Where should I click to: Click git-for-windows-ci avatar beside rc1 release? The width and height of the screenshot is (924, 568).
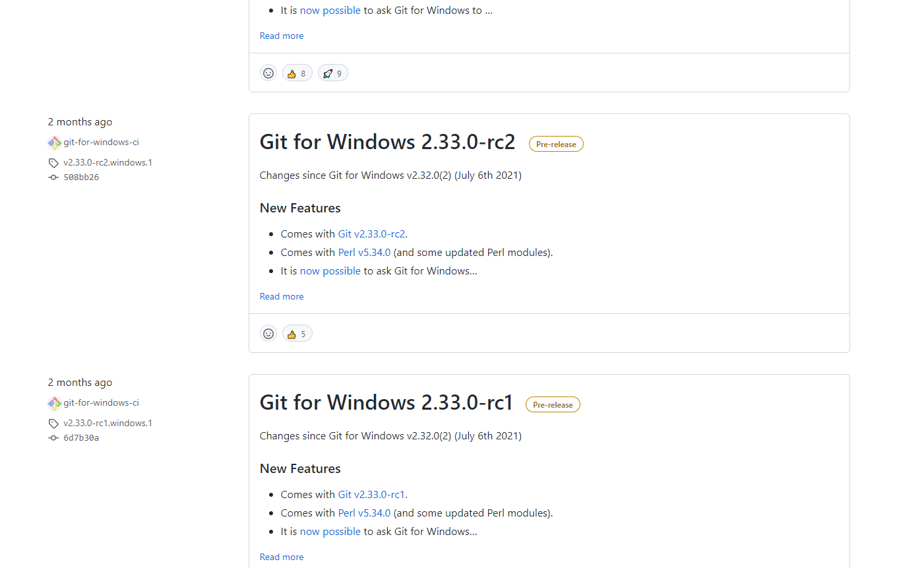click(54, 403)
